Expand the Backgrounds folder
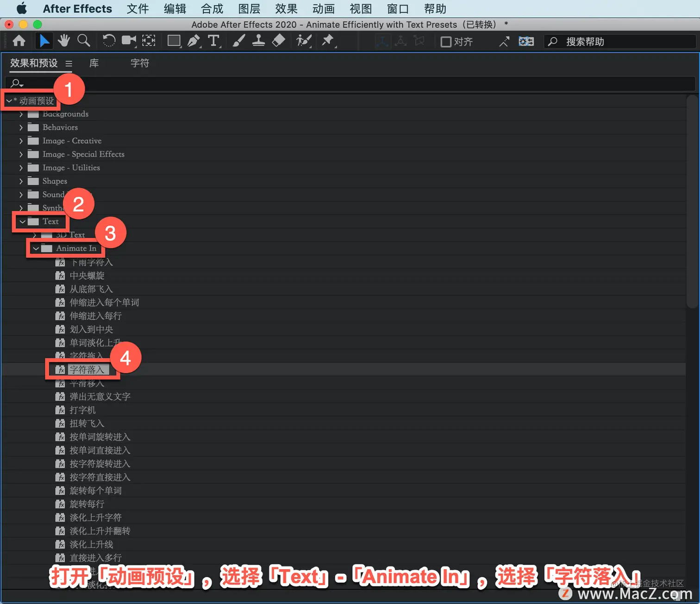 pyautogui.click(x=21, y=114)
